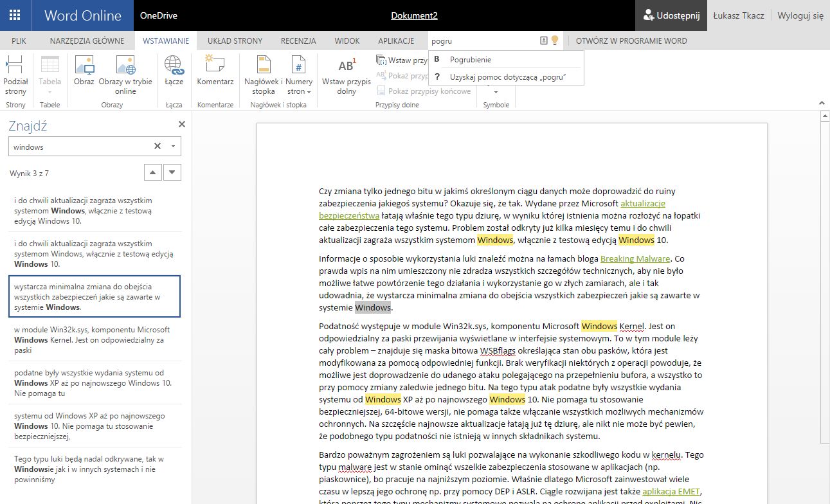The width and height of the screenshot is (830, 504).
Task: Click Pokaż przypisy końcowe in the ribbon
Action: tap(424, 91)
